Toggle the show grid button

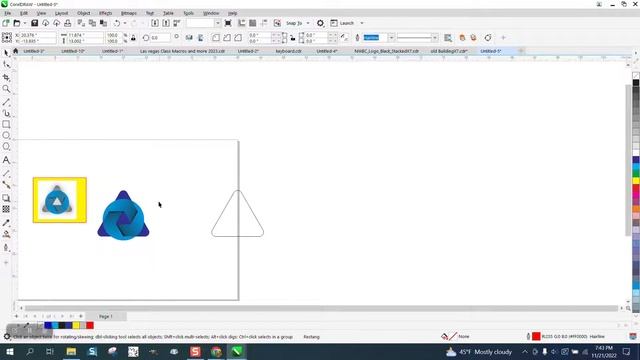(253, 23)
